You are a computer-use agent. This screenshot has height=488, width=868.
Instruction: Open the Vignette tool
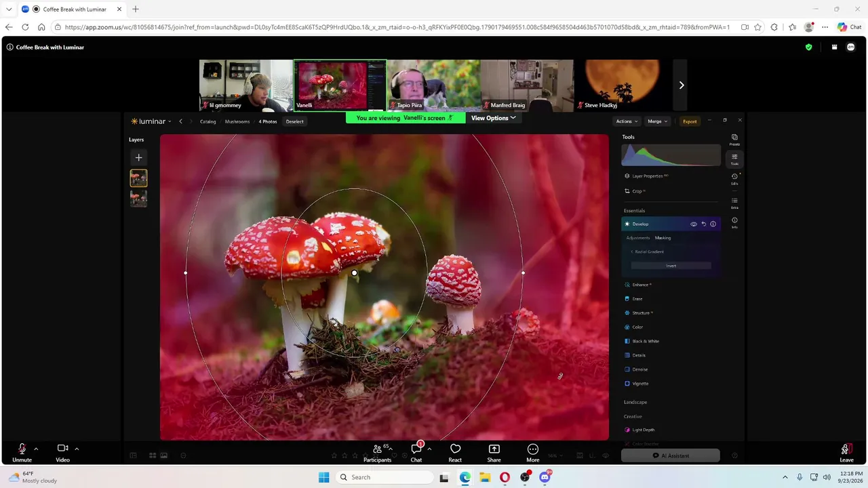(x=640, y=384)
